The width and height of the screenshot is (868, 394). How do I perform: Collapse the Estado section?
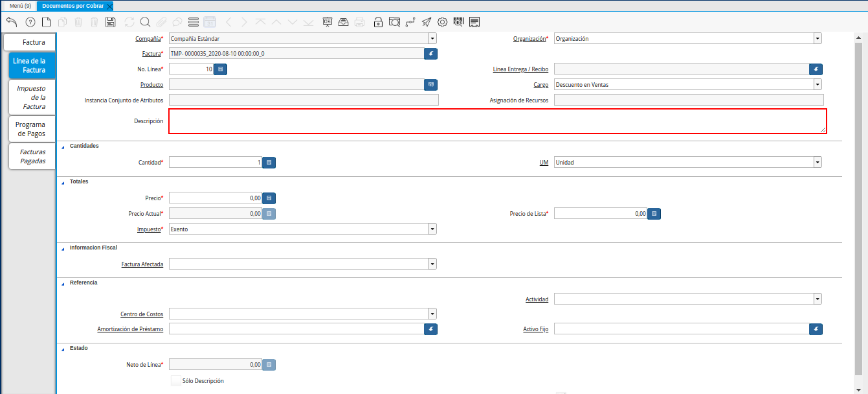tap(63, 349)
